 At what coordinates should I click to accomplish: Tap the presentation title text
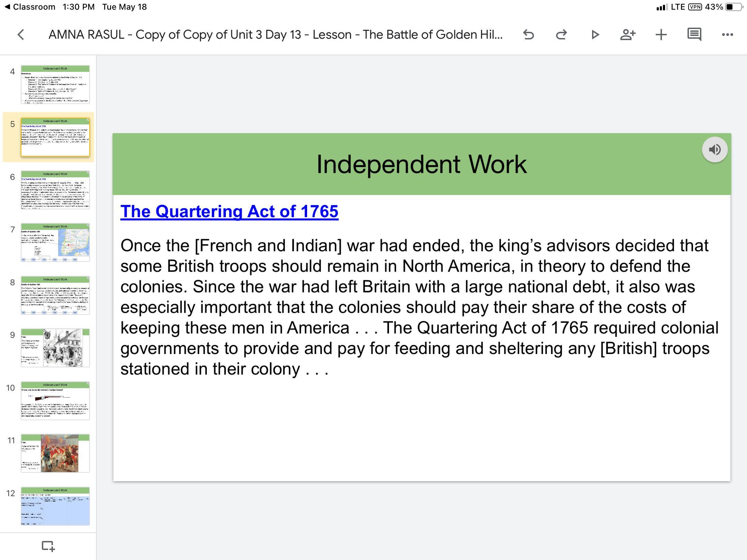(275, 35)
